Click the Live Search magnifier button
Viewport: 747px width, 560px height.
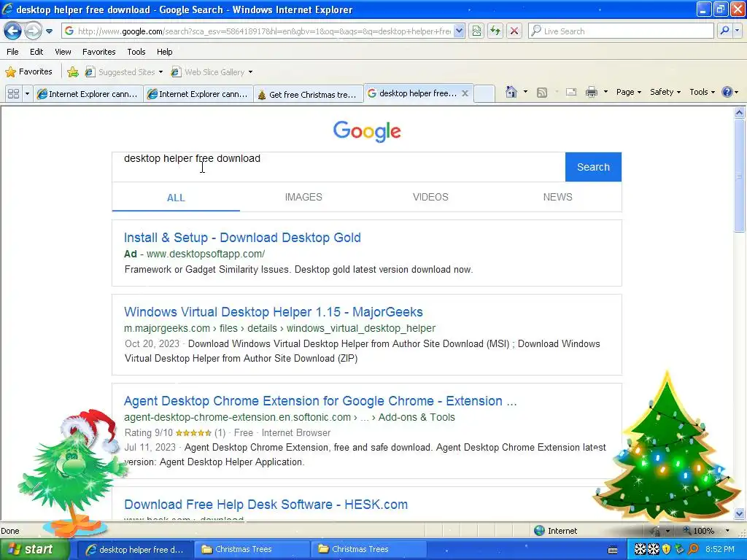coord(724,31)
